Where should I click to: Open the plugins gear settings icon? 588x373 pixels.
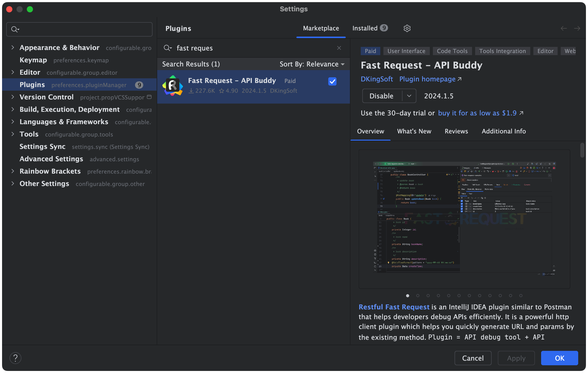407,28
